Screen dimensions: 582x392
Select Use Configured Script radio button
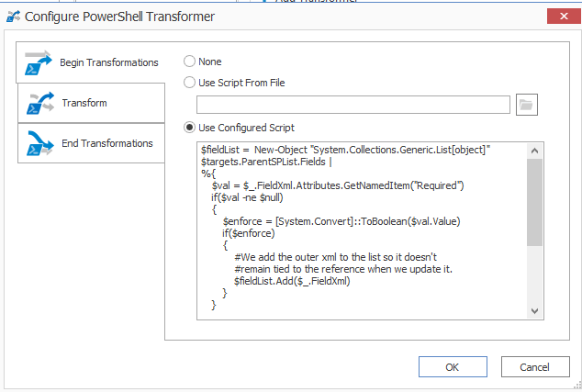pyautogui.click(x=190, y=127)
